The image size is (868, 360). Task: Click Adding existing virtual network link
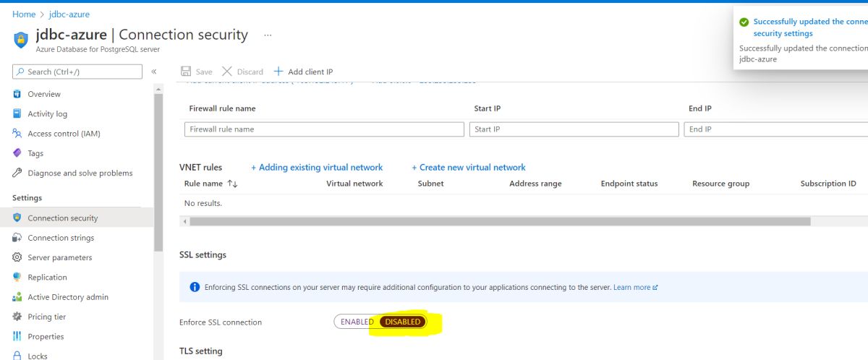click(317, 167)
